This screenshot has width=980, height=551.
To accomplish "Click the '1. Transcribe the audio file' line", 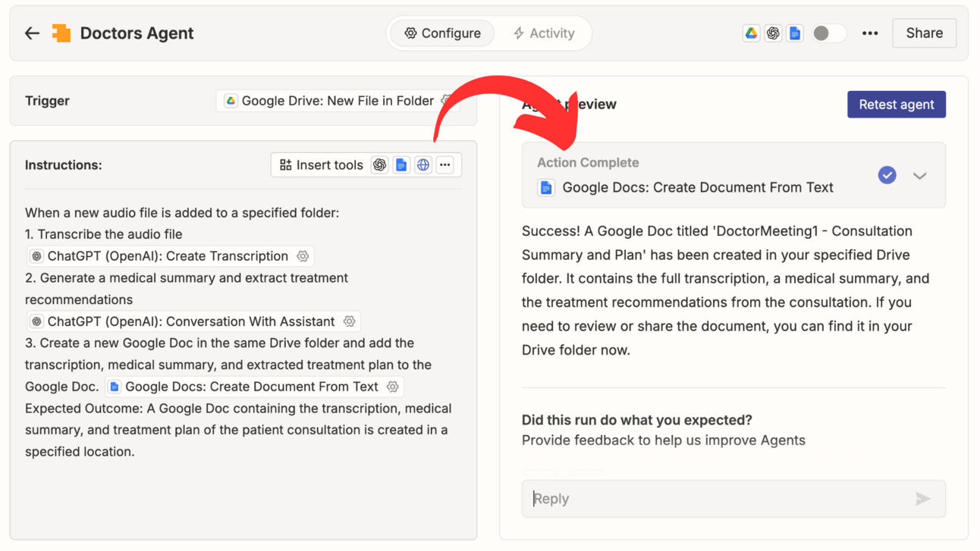I will pos(104,234).
